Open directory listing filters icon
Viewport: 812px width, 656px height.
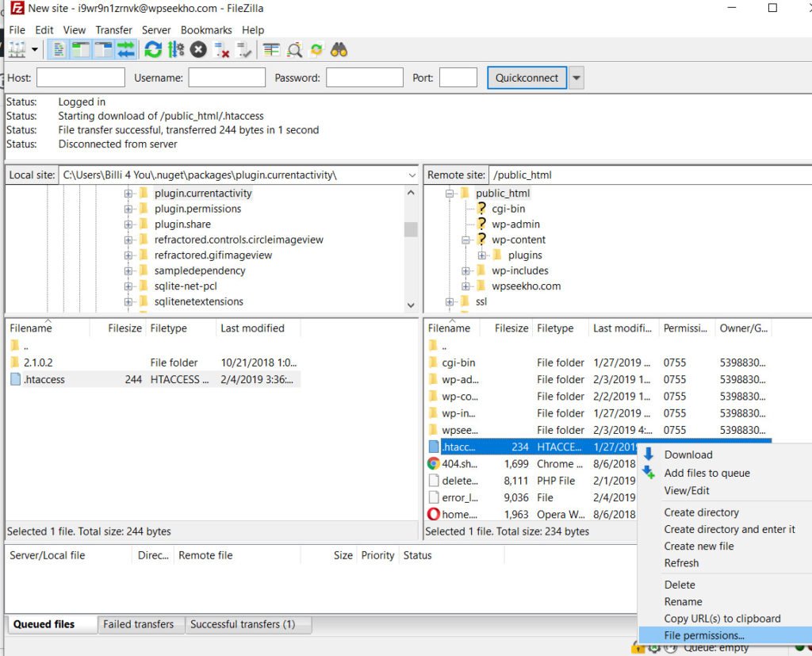tap(271, 50)
